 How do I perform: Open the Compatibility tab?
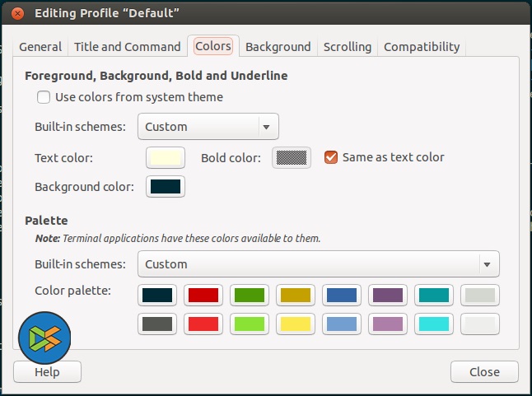click(x=421, y=47)
